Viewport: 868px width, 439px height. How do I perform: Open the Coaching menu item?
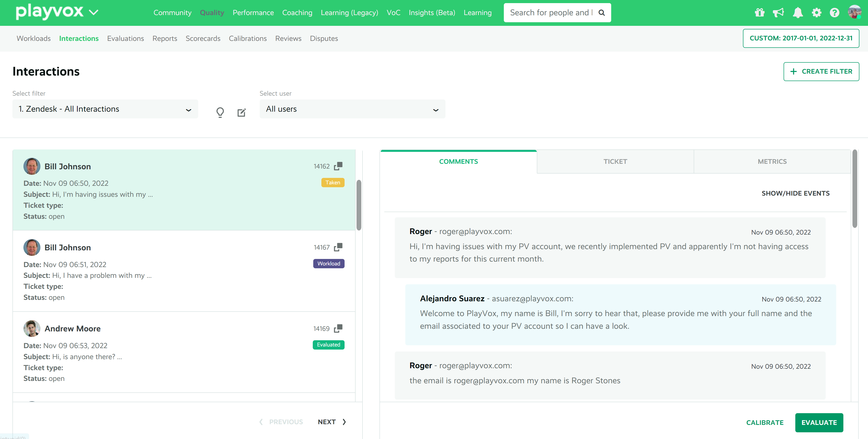[297, 12]
